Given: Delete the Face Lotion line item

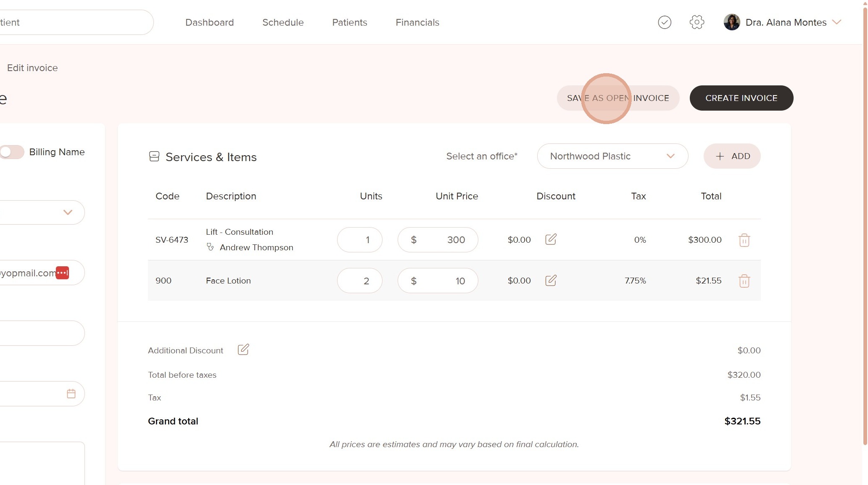Looking at the screenshot, I should click(x=744, y=281).
